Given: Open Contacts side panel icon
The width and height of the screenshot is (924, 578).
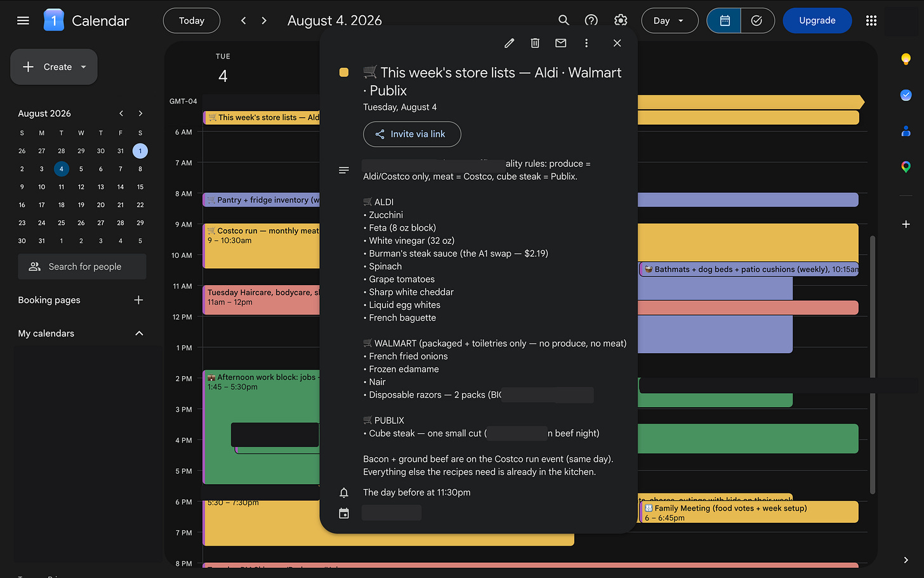Looking at the screenshot, I should pos(906,131).
